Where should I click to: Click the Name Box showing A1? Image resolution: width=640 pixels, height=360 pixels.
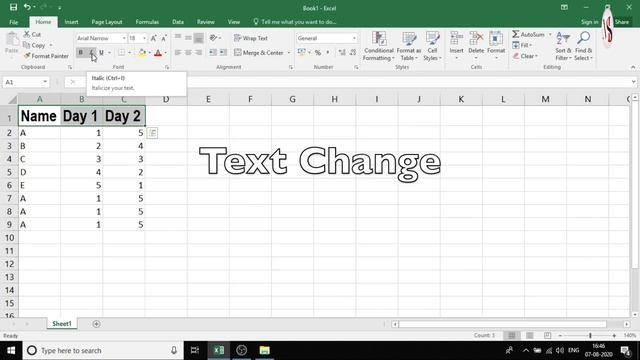coord(26,82)
